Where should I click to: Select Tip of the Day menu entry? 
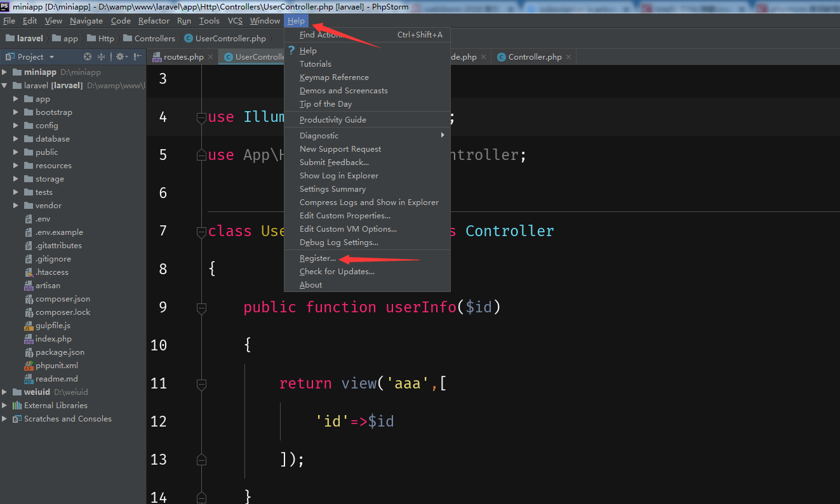367,104
